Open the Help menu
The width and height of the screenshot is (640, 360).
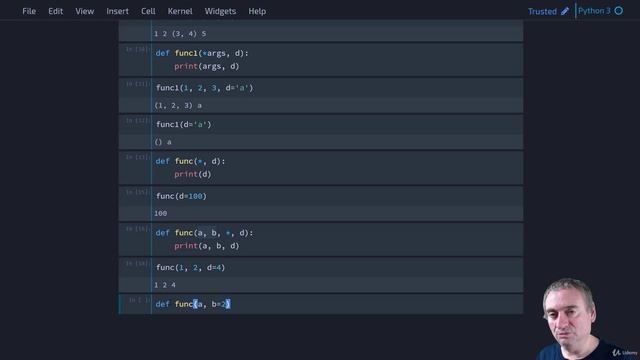point(257,11)
